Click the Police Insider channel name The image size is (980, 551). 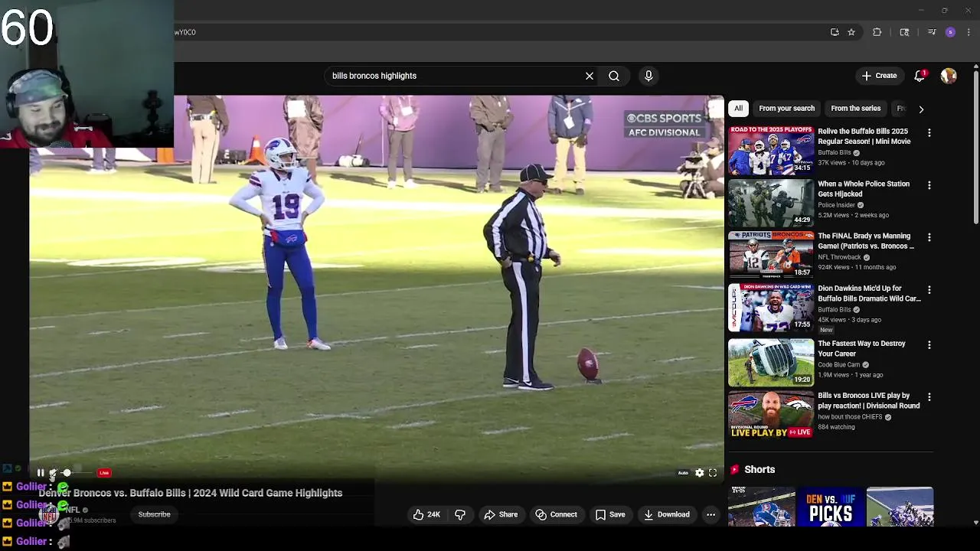(x=836, y=205)
